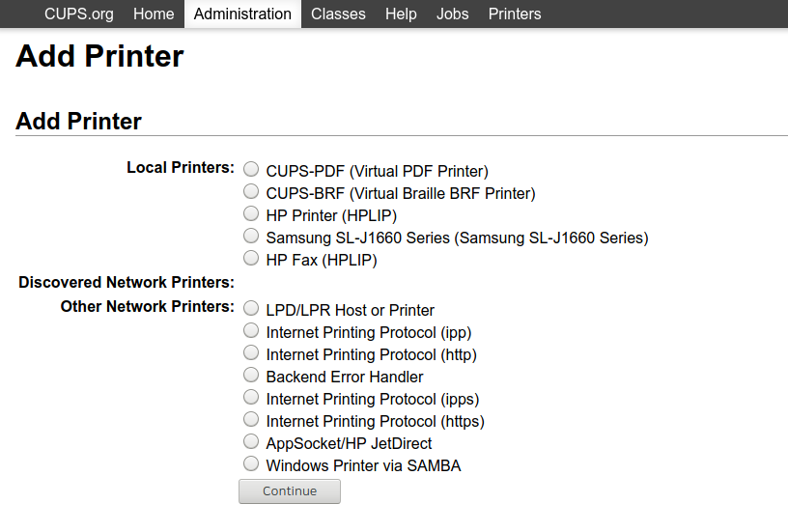Screen dimensions: 788x532
Task: Navigate to the Printers tab
Action: [515, 14]
